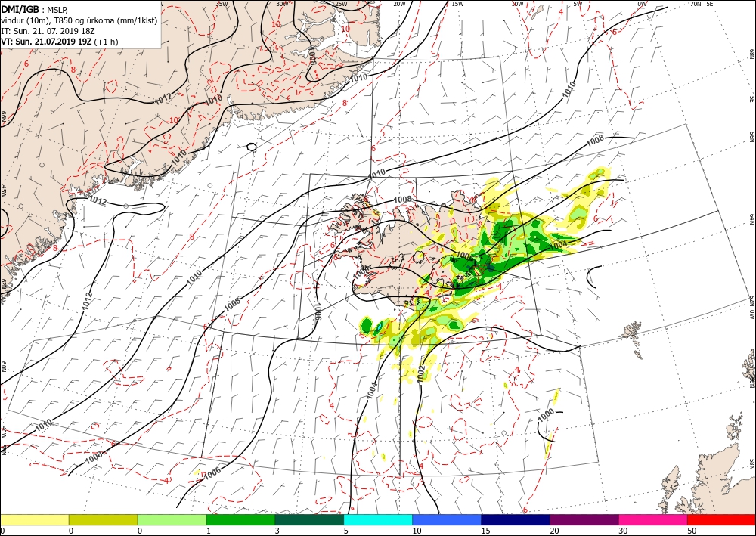This screenshot has height=536, width=756.
Task: Click the '35W' longitude label at top
Action: [x=222, y=4]
